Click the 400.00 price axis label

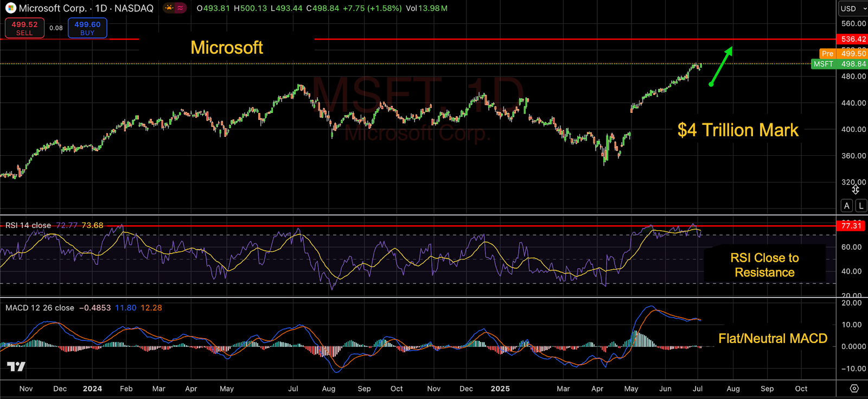853,130
